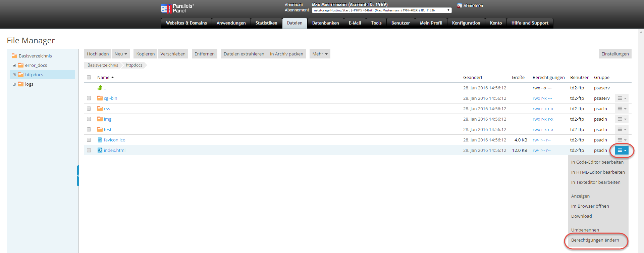Click the test folder icon

click(100, 129)
